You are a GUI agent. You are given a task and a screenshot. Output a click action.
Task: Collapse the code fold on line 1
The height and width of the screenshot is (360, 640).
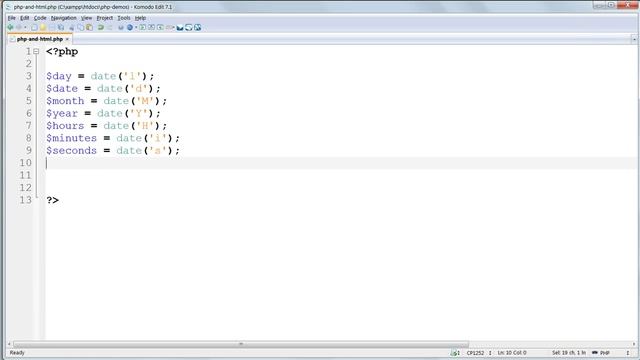coord(36,51)
